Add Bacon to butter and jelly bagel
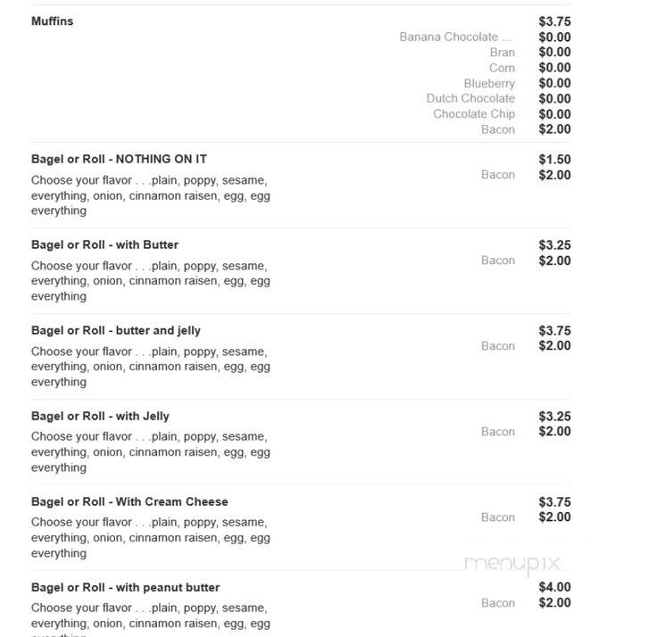Screen dimensions: 672x637 tap(498, 345)
